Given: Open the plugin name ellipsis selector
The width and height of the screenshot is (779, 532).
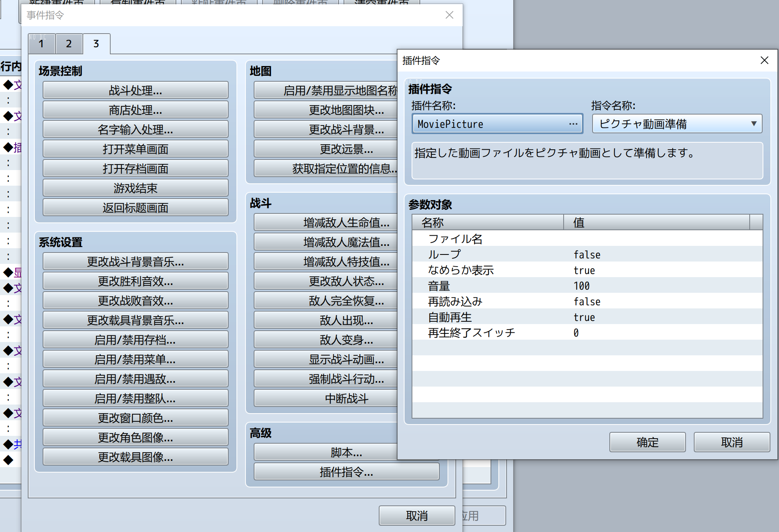Looking at the screenshot, I should (x=573, y=124).
